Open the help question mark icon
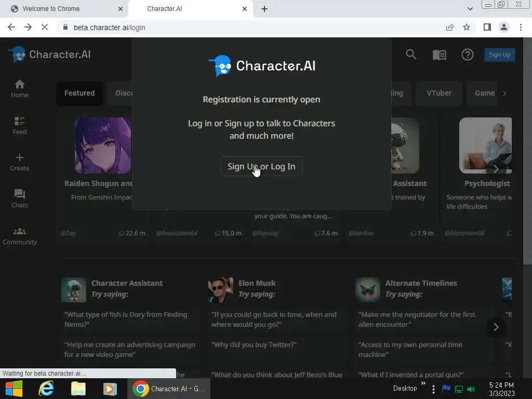This screenshot has width=532, height=399. (467, 55)
